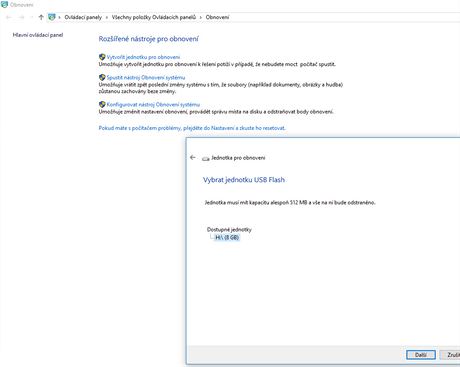Click shield icon beside Vytvořit jednotku pro obnovení
This screenshot has width=460, height=367.
click(102, 57)
